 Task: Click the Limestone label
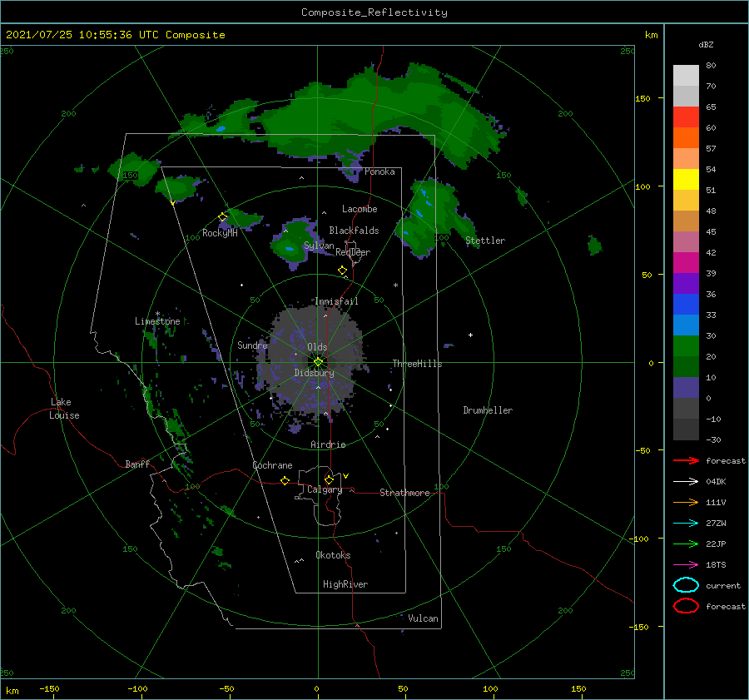click(157, 321)
